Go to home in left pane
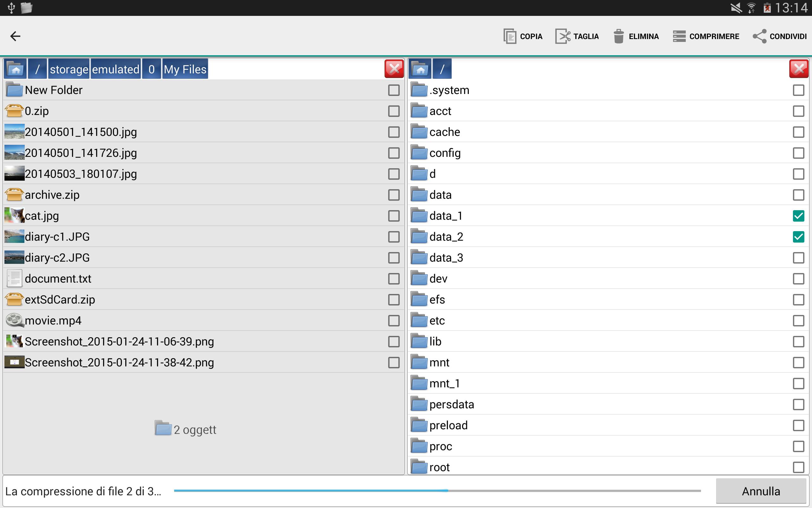 [x=15, y=69]
